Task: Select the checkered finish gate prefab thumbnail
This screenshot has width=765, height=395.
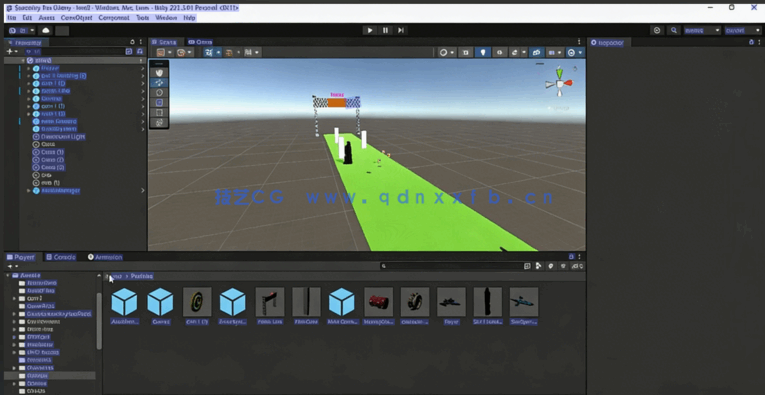Action: pyautogui.click(x=270, y=302)
